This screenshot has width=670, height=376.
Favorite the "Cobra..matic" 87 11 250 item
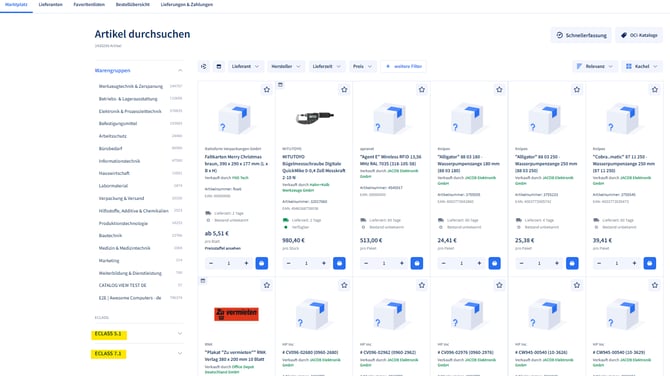[655, 90]
